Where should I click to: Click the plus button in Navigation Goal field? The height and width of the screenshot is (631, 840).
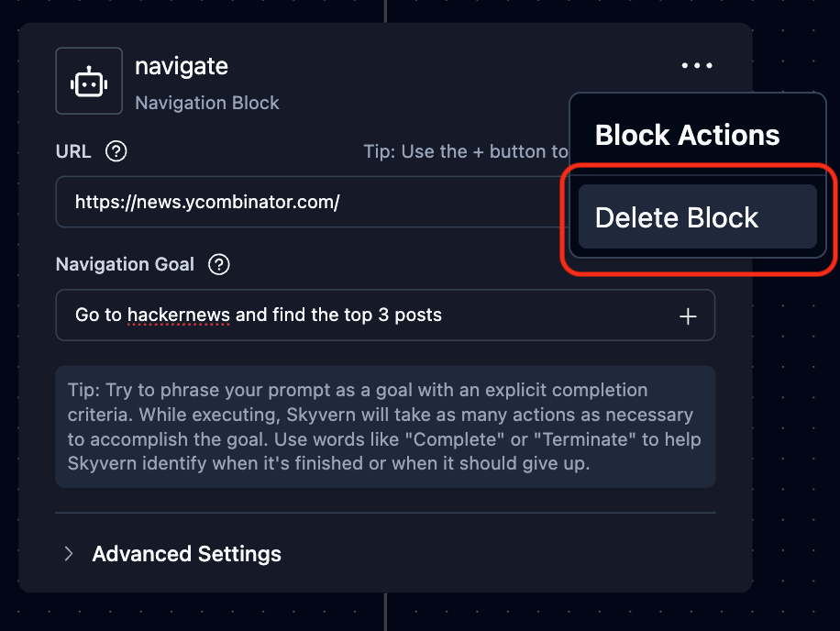point(688,316)
